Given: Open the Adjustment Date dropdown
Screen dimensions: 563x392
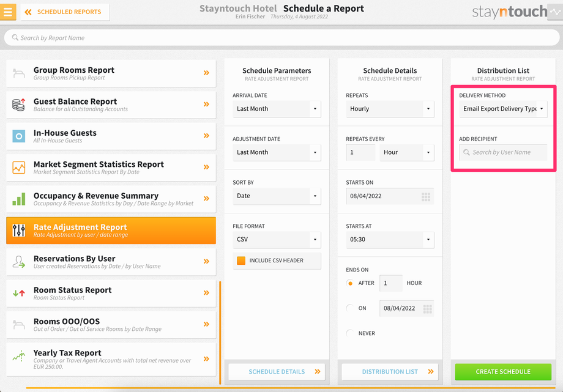Looking at the screenshot, I should click(x=277, y=152).
